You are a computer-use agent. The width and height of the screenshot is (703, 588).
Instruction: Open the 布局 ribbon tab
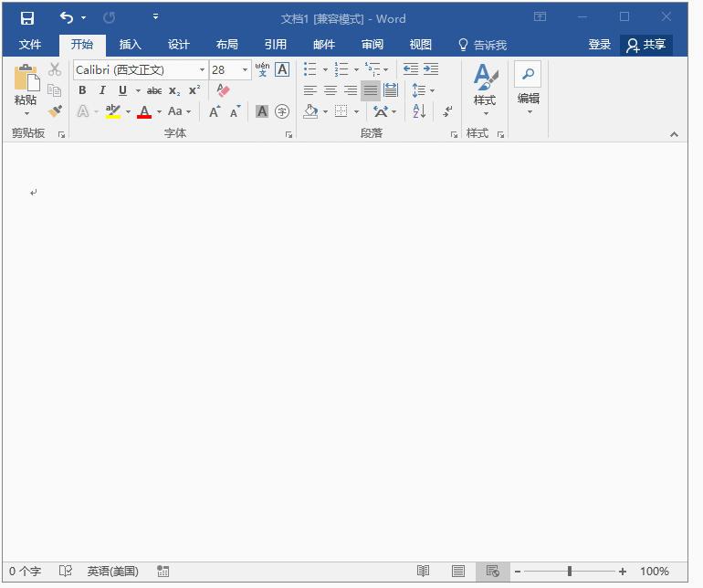pos(226,45)
